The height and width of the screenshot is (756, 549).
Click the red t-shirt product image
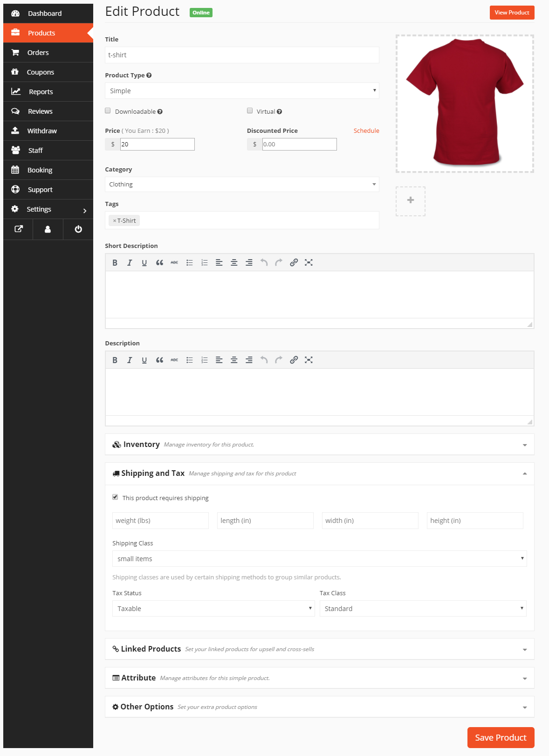[x=465, y=103]
